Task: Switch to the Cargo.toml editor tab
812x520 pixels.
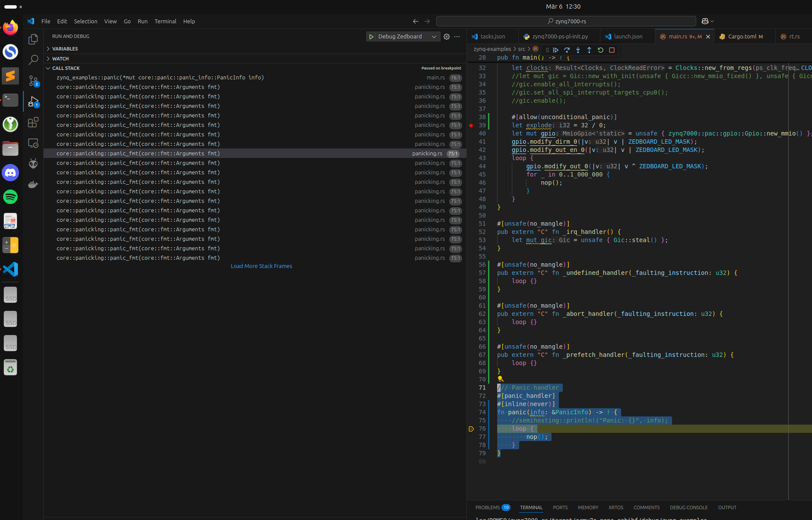Action: point(742,37)
